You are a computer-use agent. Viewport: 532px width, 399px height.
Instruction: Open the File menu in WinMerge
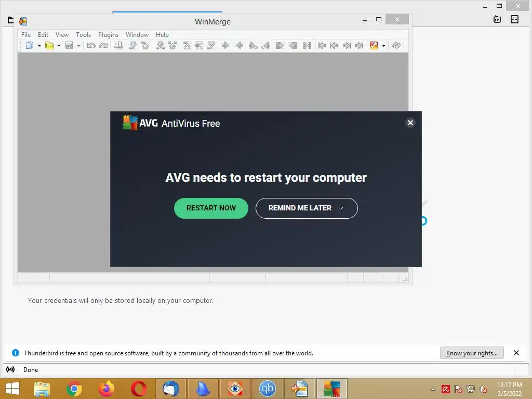coord(26,35)
